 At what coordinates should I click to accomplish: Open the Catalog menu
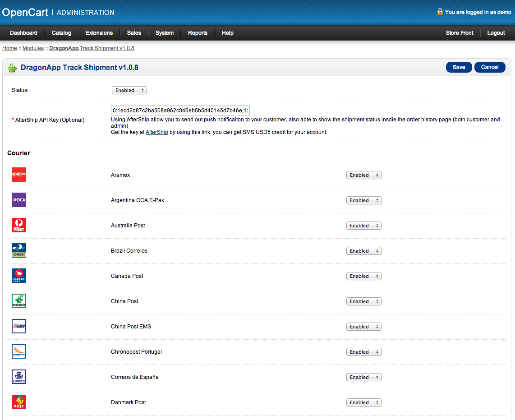pos(61,33)
